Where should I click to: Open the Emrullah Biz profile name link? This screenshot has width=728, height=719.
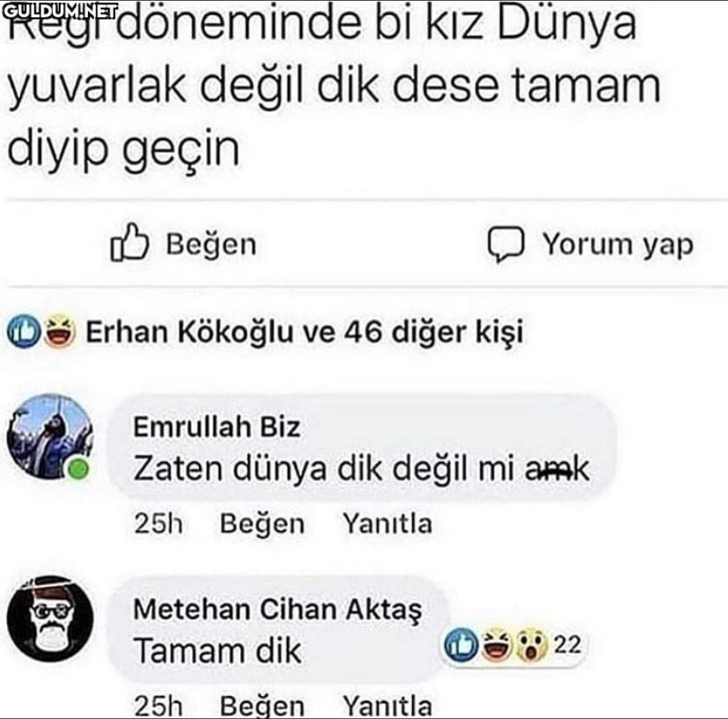click(217, 427)
